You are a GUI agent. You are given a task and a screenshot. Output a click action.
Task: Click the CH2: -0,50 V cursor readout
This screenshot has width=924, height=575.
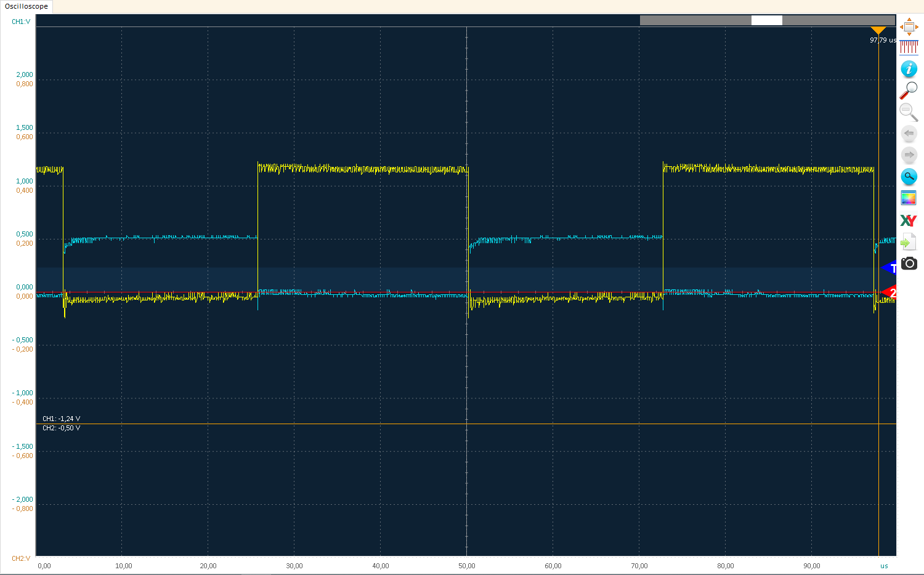click(61, 428)
